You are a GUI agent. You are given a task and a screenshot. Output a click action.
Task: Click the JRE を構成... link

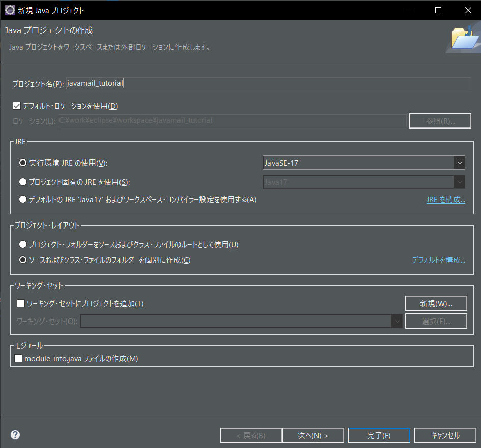click(x=445, y=200)
